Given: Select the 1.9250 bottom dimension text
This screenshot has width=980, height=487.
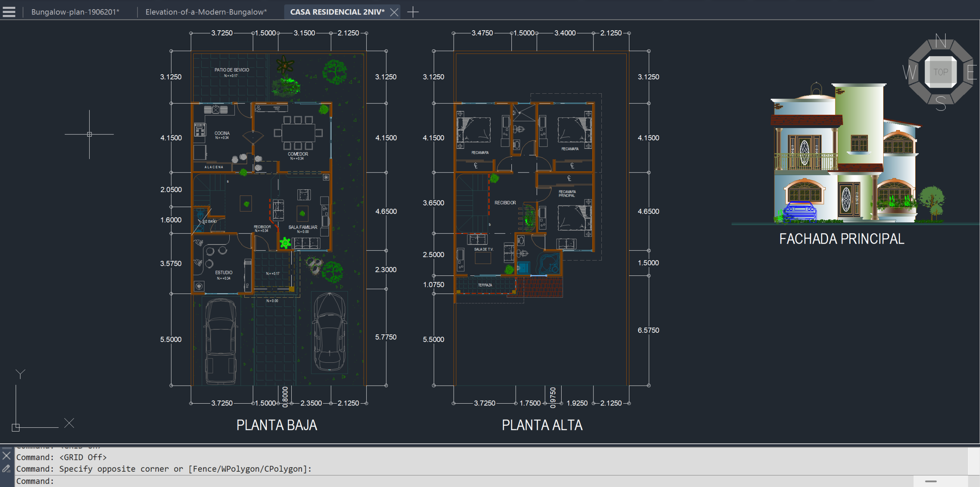Looking at the screenshot, I should pos(577,403).
